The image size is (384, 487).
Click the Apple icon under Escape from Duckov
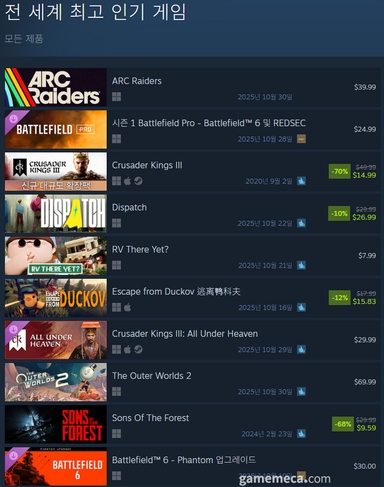click(x=127, y=307)
